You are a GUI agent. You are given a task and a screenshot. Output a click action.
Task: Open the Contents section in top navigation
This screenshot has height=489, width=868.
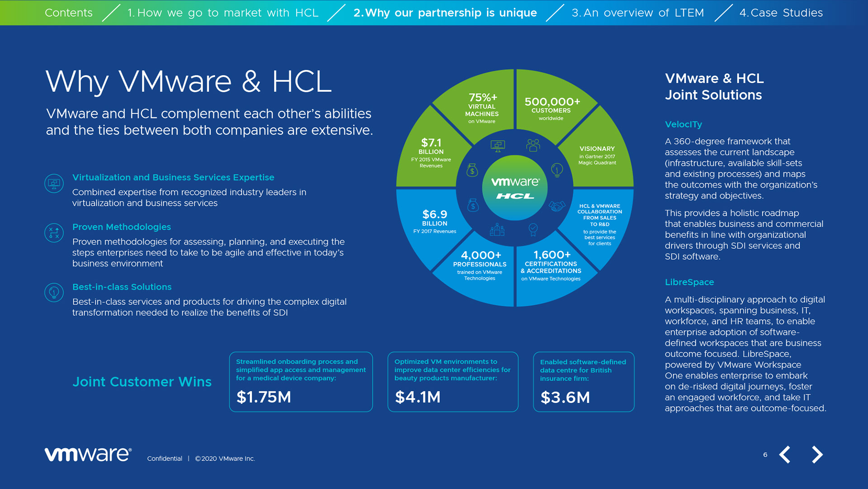pyautogui.click(x=69, y=13)
